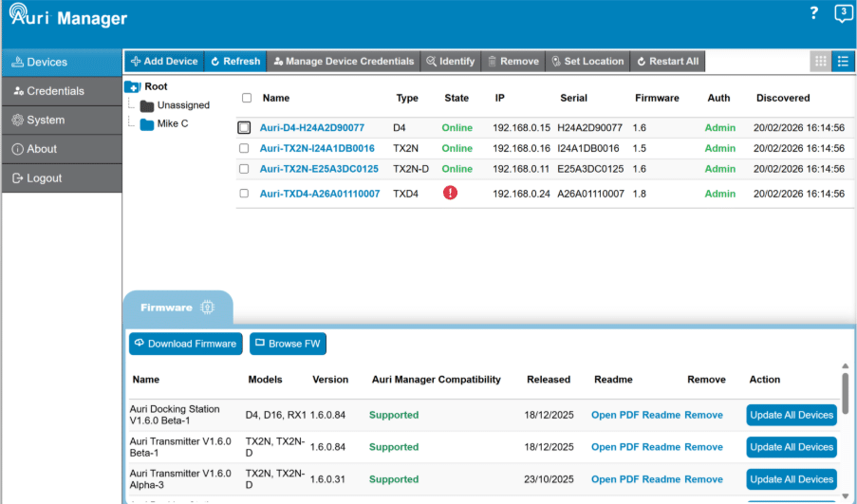Click the State column header

[456, 99]
